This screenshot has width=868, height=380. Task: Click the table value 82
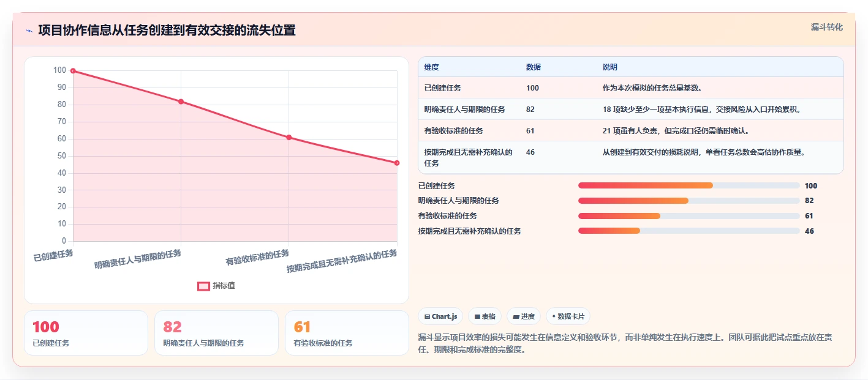click(530, 110)
